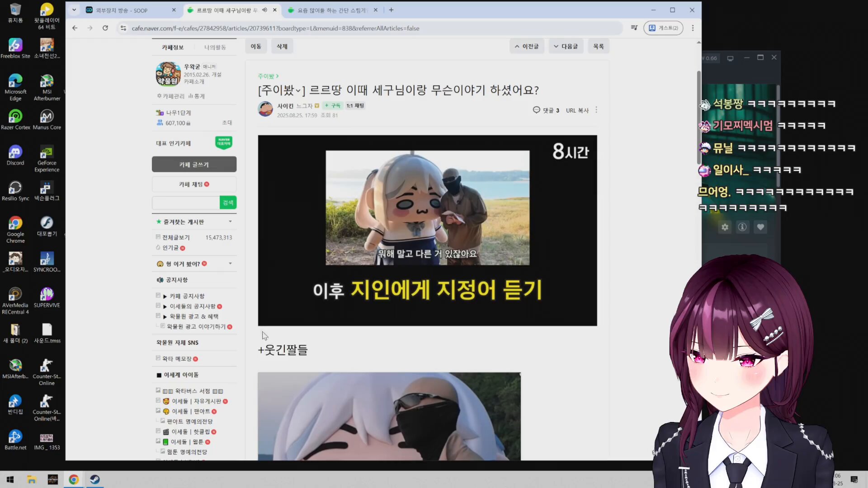This screenshot has width=868, height=488.
Task: Click the chat widget settings gear icon
Action: point(725,227)
